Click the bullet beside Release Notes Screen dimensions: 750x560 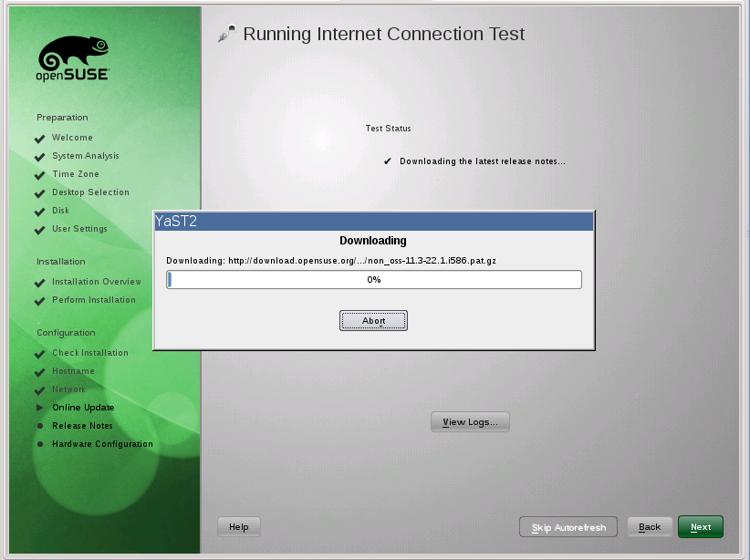(40, 426)
